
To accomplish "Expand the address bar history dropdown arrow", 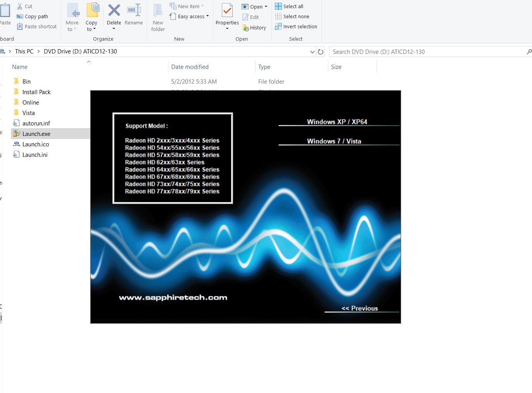I will click(312, 52).
